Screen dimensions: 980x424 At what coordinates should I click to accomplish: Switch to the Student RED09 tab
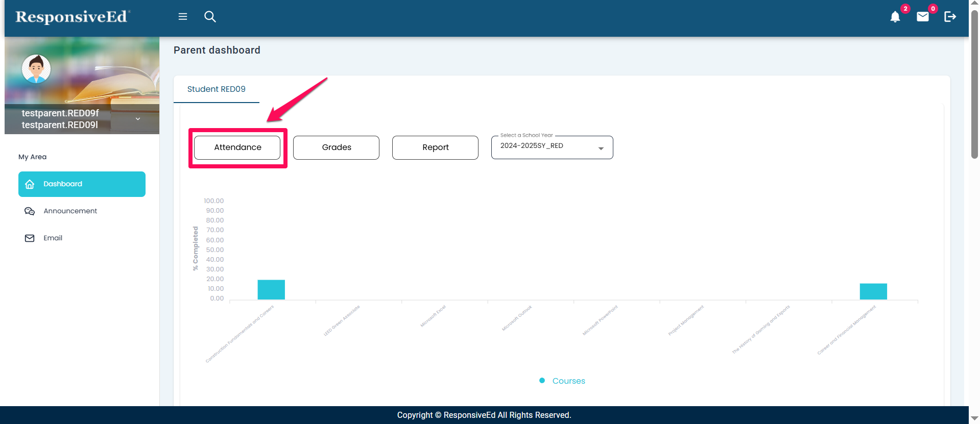[216, 89]
